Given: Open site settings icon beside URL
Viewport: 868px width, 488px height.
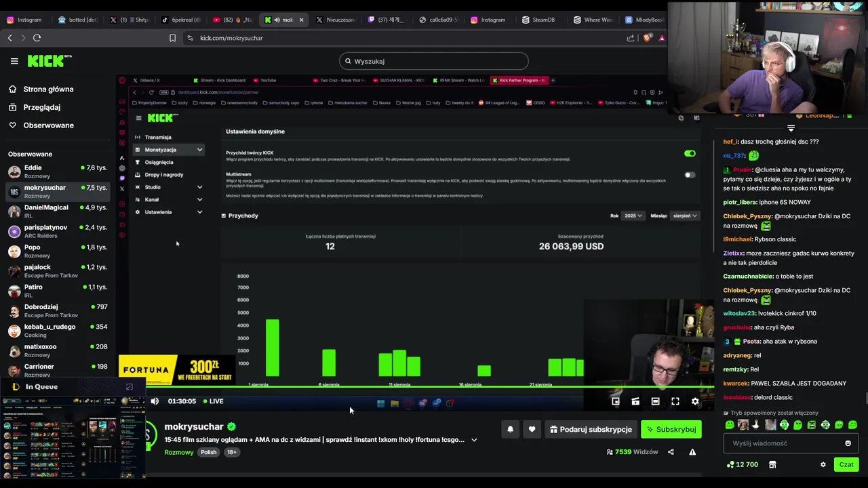Looking at the screenshot, I should tap(190, 38).
